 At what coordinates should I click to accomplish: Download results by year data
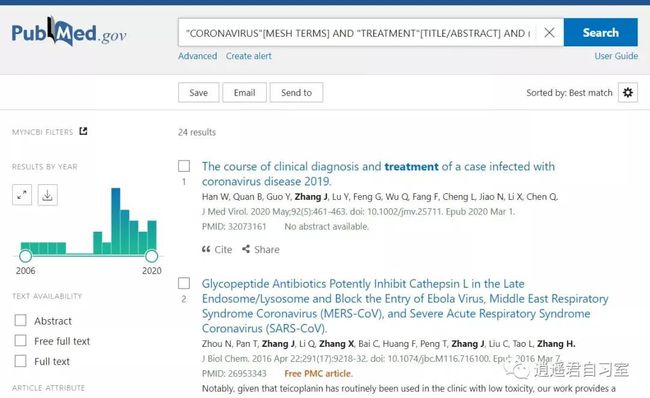pyautogui.click(x=48, y=195)
